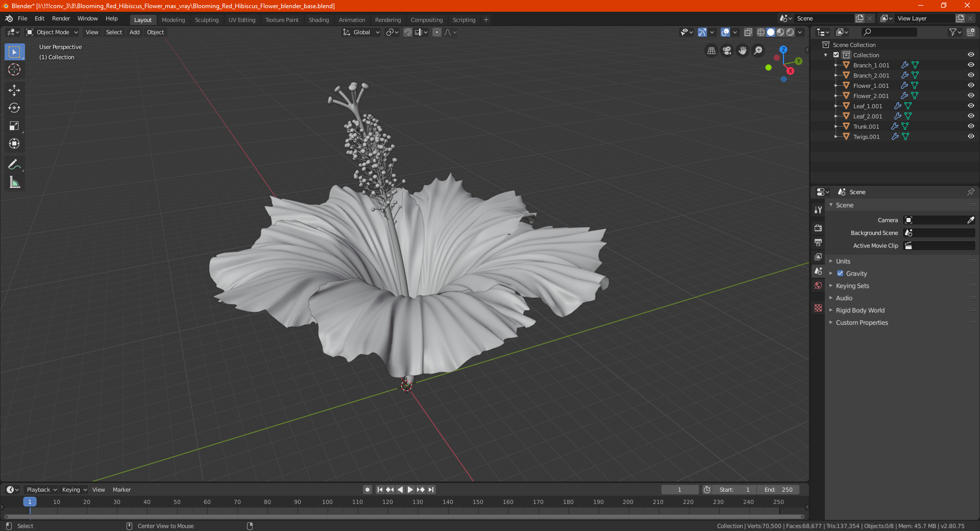980x531 pixels.
Task: Expand the Units panel
Action: pyautogui.click(x=843, y=261)
